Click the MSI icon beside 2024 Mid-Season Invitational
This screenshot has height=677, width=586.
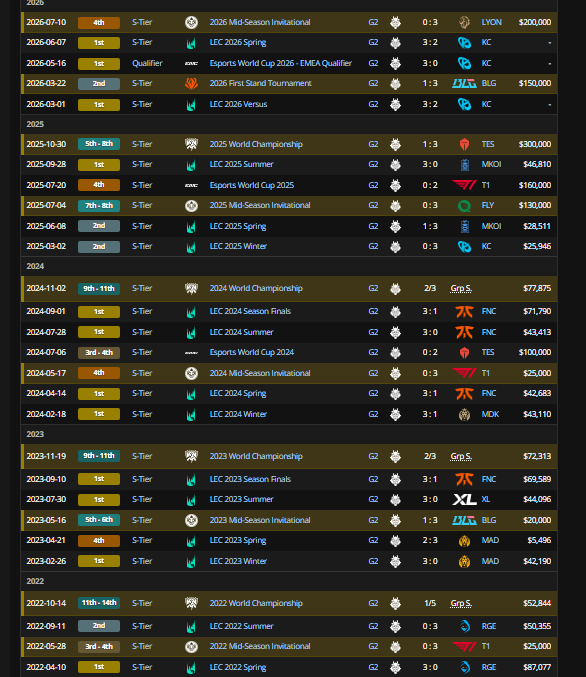tap(191, 373)
